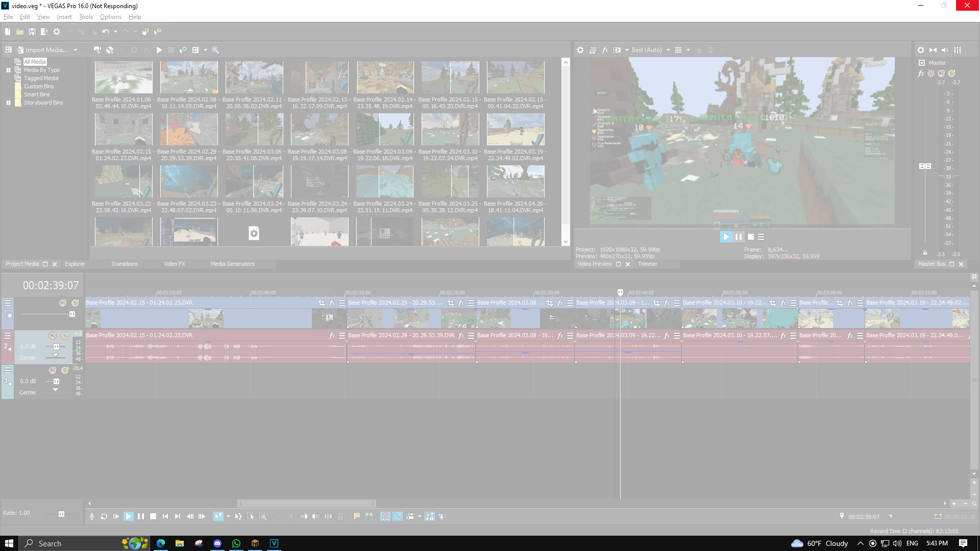Expand the Media By Type tree node
This screenshot has width=980, height=551.
(8, 70)
